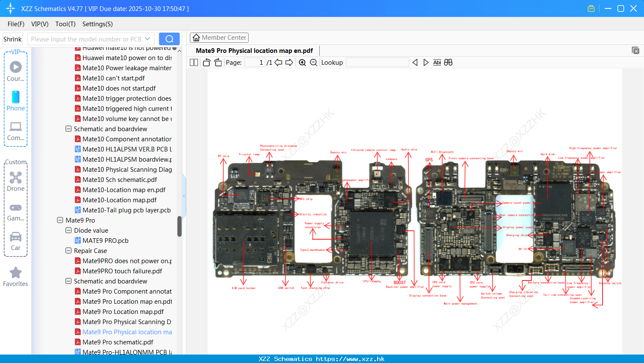This screenshot has height=363, width=644.
Task: Select the Computer category icon
Action: click(x=16, y=131)
